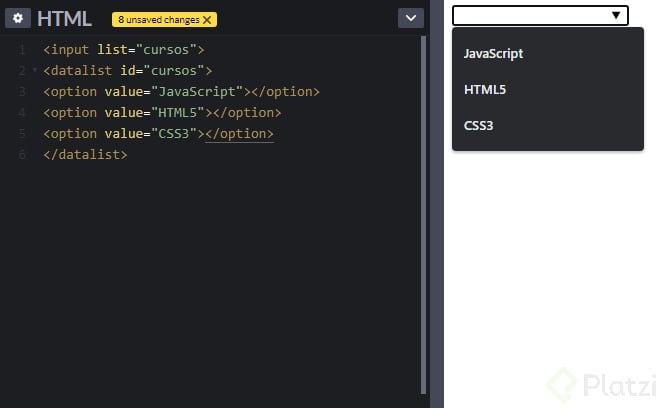
Task: Dismiss the unsaved changes badge with X
Action: [x=207, y=19]
